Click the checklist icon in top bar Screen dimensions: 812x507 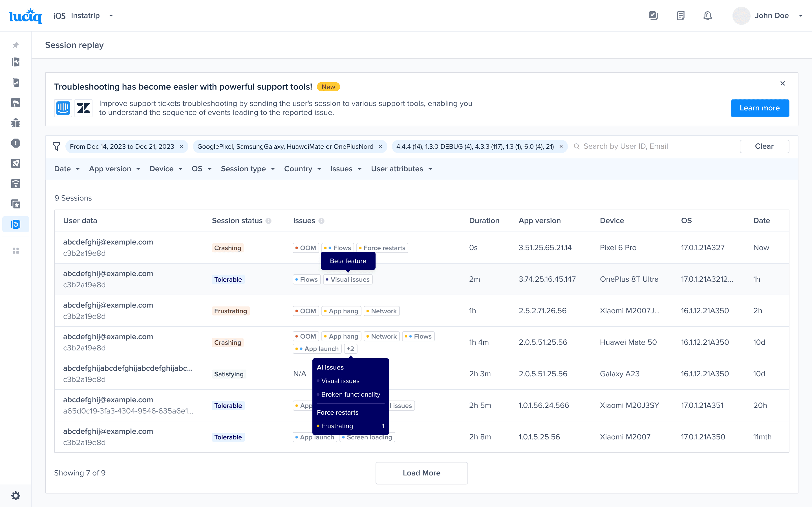tap(653, 16)
